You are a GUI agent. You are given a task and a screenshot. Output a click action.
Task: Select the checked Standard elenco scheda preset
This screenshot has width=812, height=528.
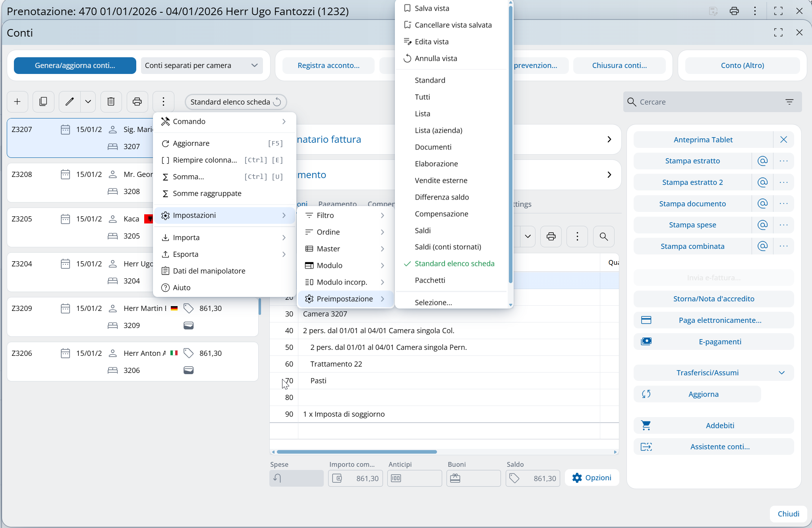(454, 264)
